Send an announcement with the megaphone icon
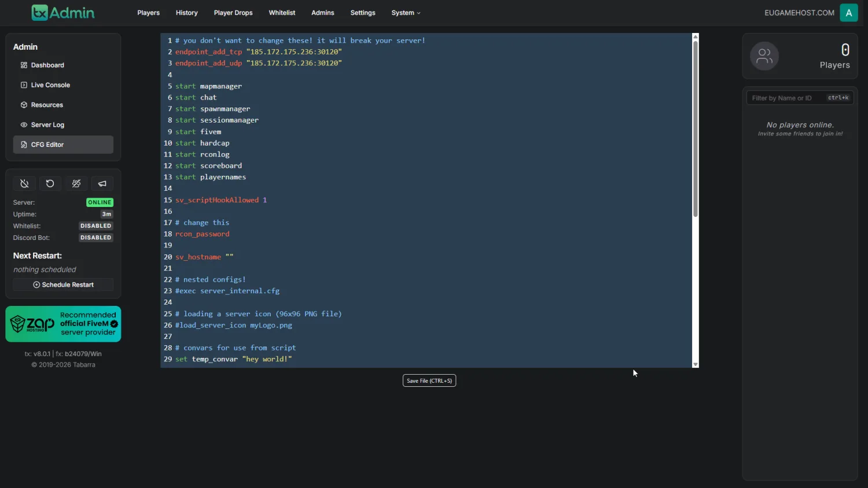Viewport: 868px width, 488px height. pyautogui.click(x=102, y=184)
